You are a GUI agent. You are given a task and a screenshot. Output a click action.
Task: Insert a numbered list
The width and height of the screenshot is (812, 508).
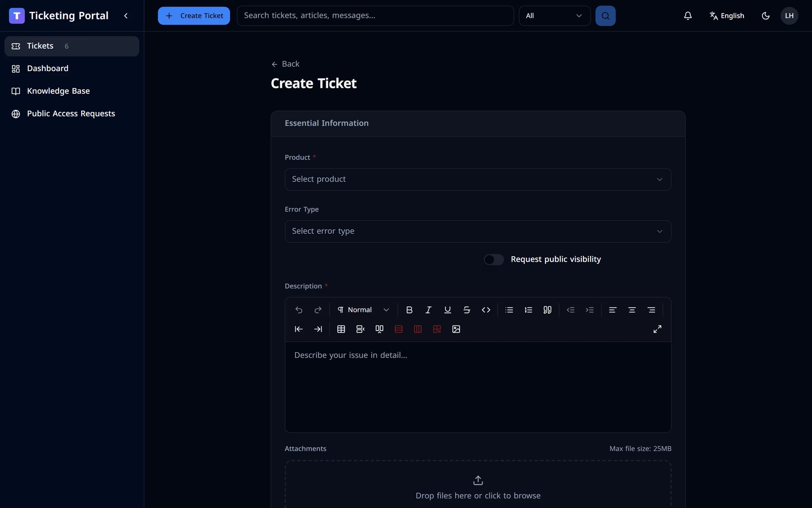coord(528,310)
